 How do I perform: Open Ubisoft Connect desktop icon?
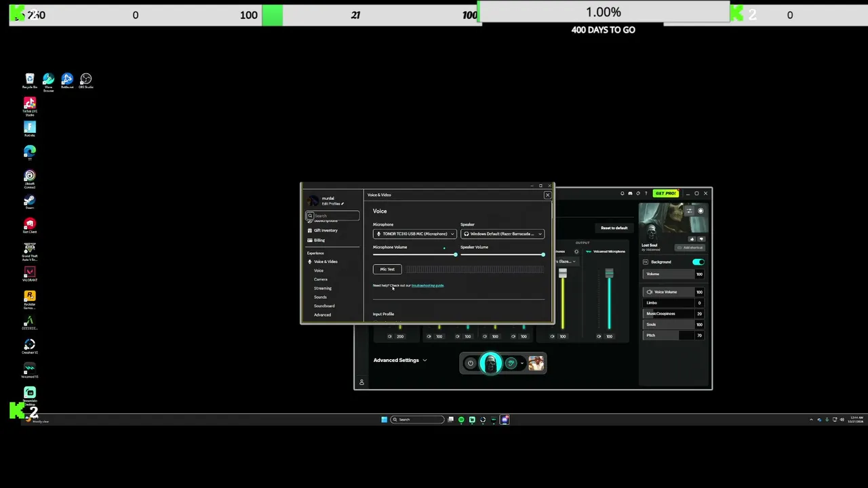(29, 180)
